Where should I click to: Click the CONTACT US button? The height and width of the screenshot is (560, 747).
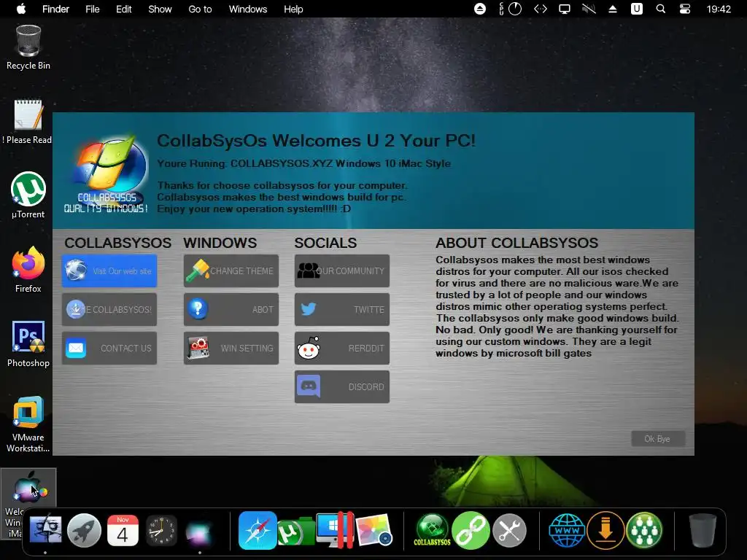coord(109,348)
